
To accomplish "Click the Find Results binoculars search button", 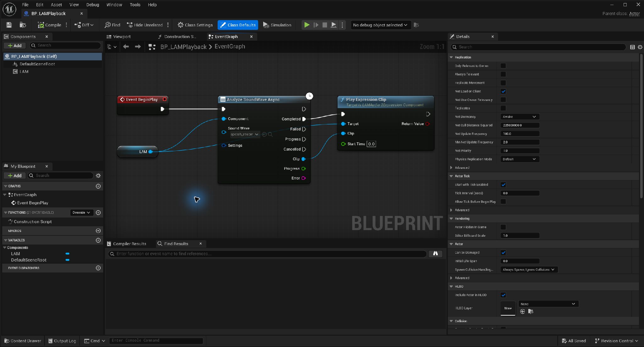I will 436,253.
